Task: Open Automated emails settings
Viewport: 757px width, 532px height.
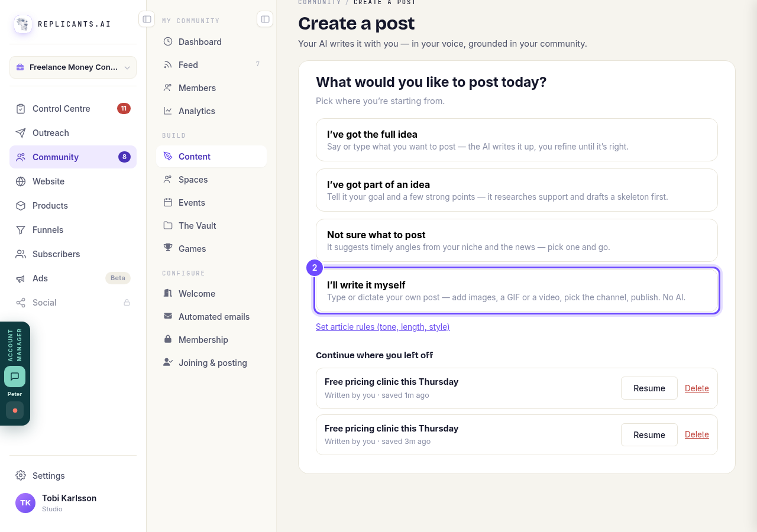Action: (x=211, y=317)
